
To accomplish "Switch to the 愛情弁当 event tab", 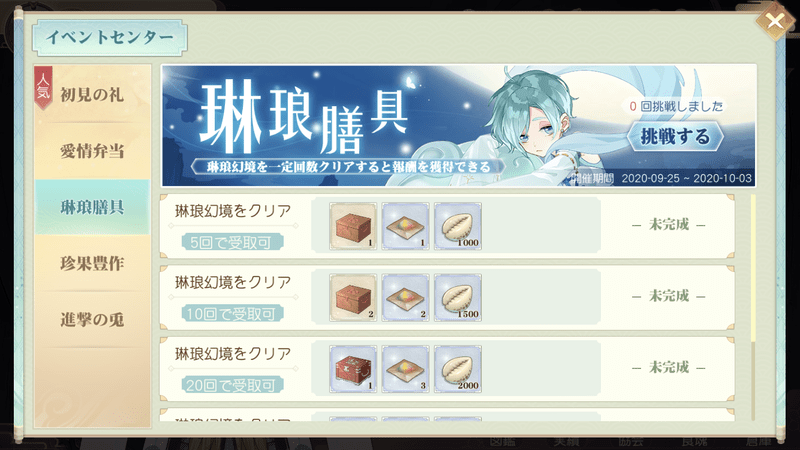I will click(92, 151).
